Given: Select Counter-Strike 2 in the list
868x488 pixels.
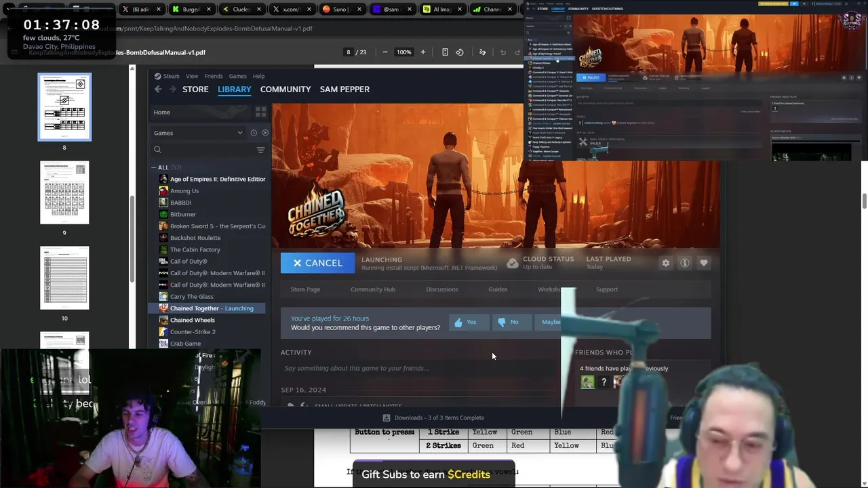Looking at the screenshot, I should [x=193, y=331].
